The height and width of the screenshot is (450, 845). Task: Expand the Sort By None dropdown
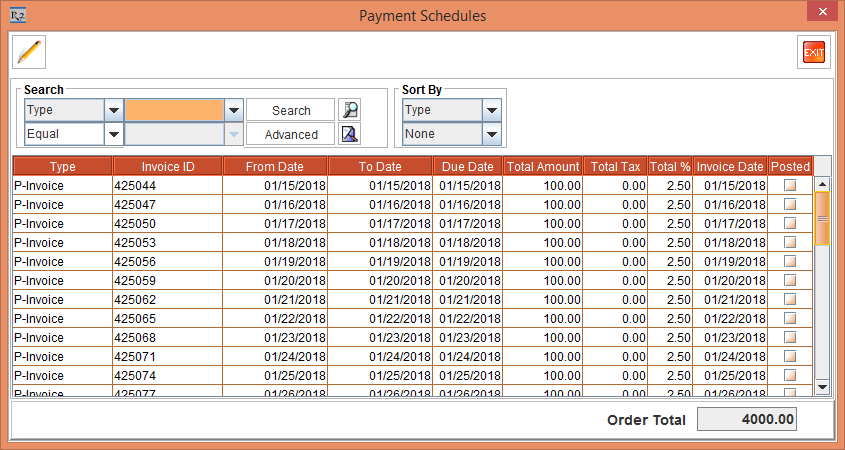[491, 134]
